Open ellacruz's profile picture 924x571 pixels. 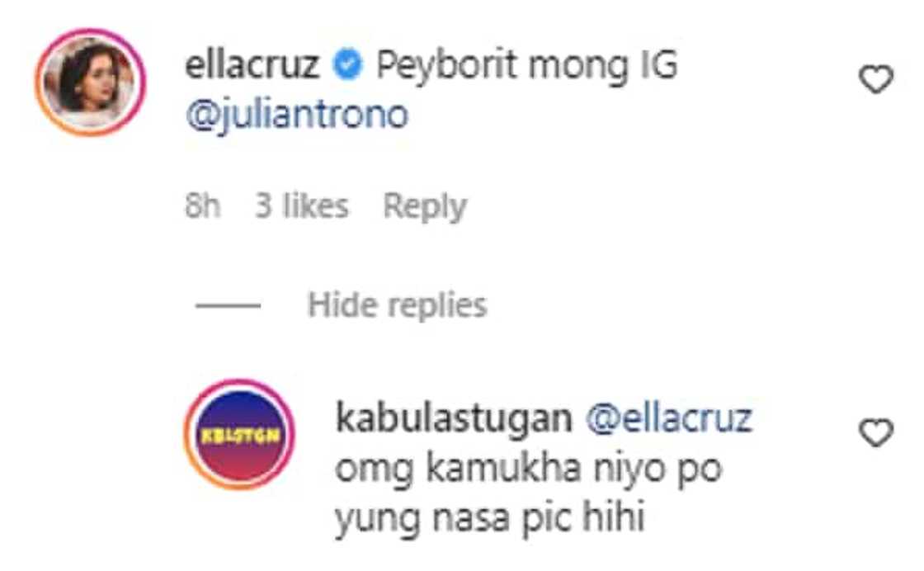(x=90, y=82)
